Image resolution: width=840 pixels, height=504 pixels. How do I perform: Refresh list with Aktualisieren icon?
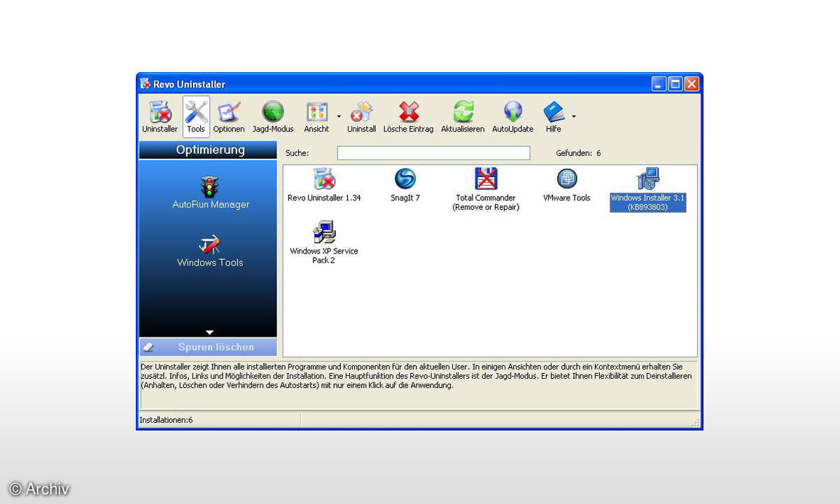click(463, 112)
